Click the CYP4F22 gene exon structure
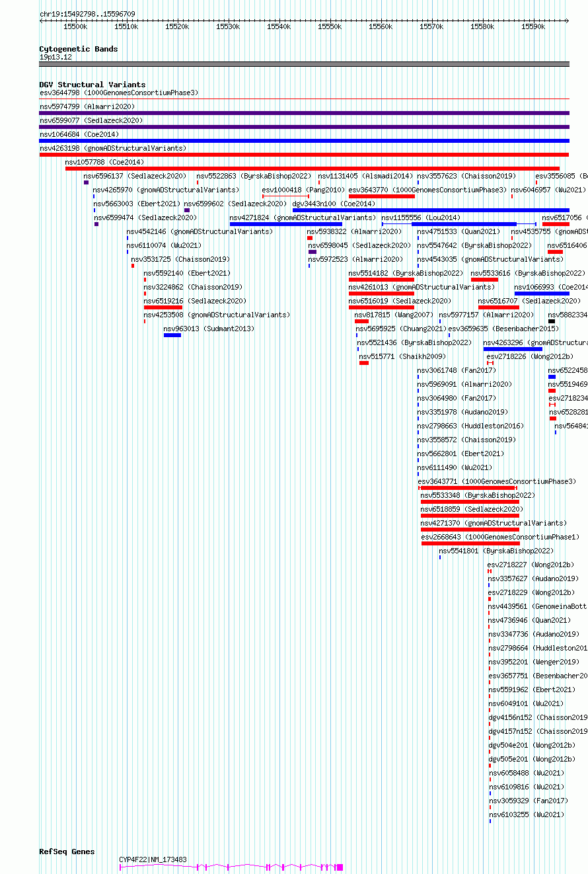The height and width of the screenshot is (874, 588). [231, 867]
